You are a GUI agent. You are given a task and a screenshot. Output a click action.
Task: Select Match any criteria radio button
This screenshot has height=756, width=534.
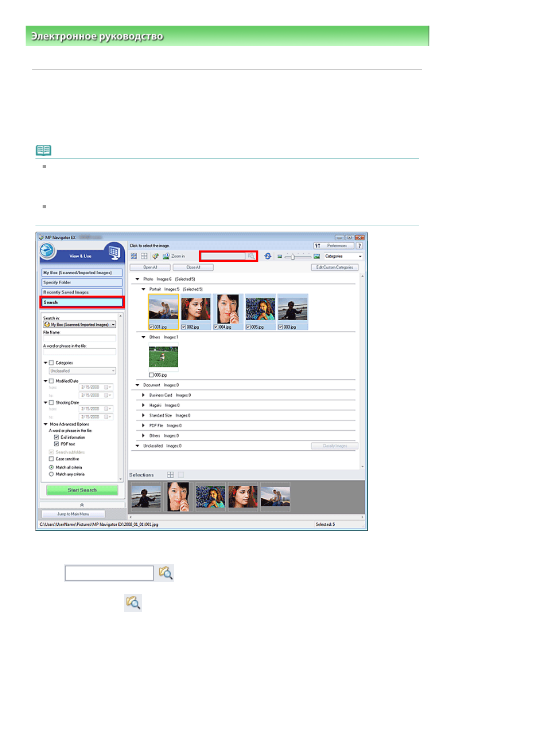(51, 474)
